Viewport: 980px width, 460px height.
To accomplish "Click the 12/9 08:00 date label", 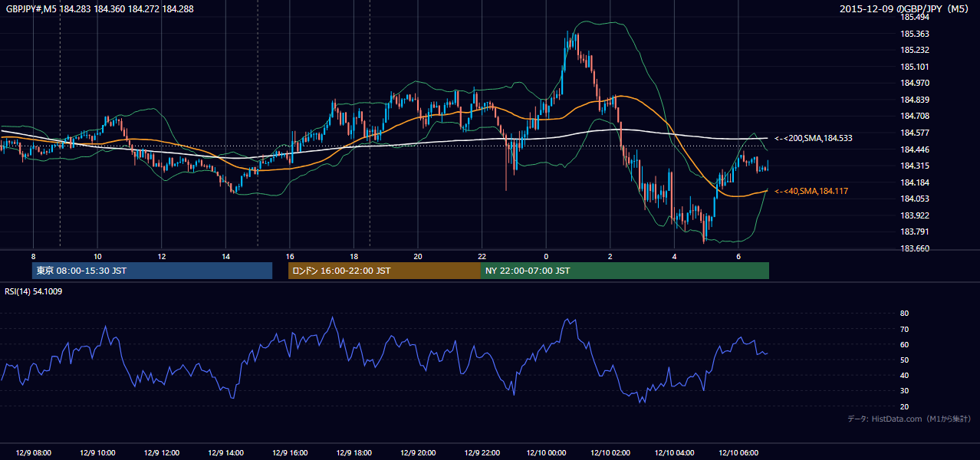I will click(33, 453).
